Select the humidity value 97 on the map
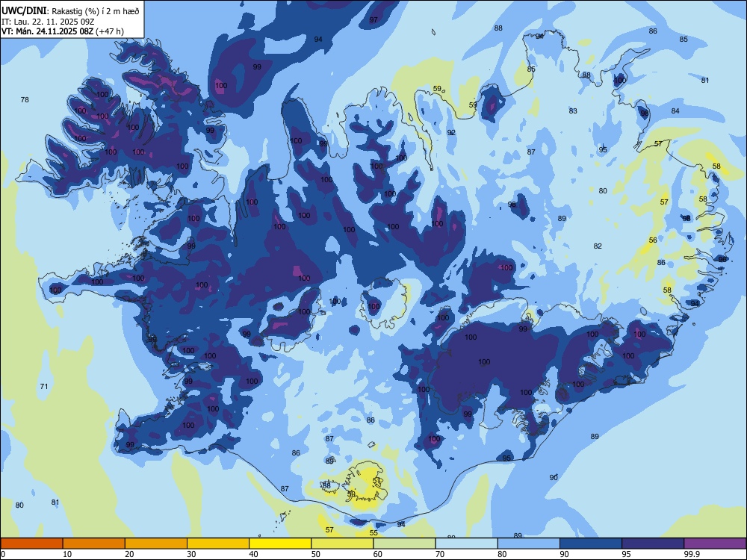Screen dimensions: 747x560 pyautogui.click(x=373, y=19)
